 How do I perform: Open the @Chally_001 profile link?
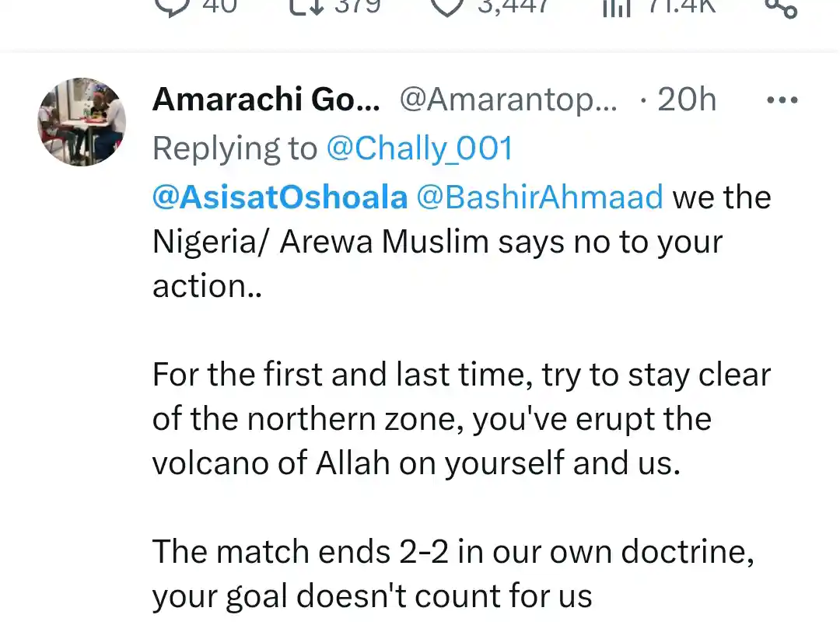click(421, 148)
